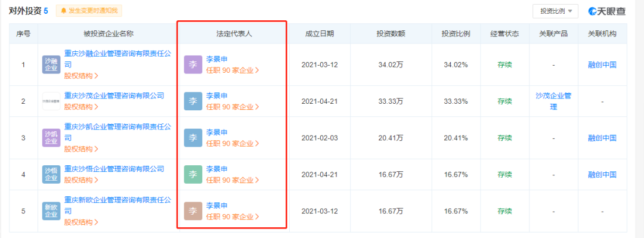Click the 李 avatar in row 3

click(x=193, y=138)
